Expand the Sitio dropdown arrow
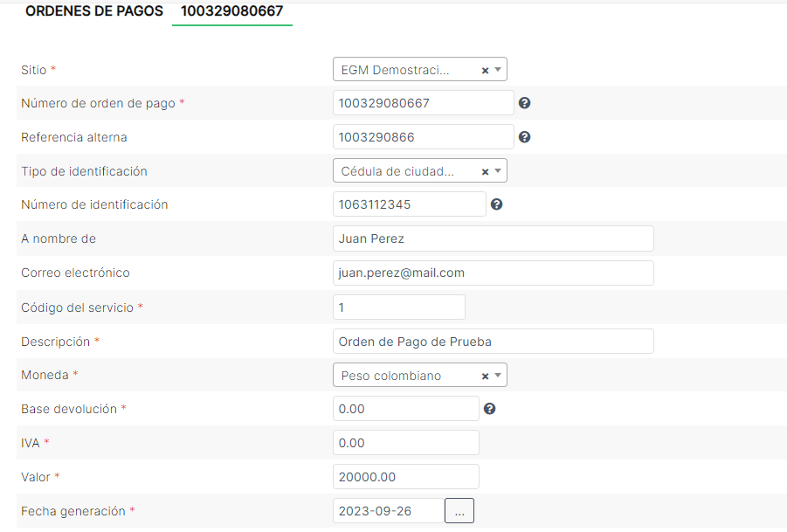The image size is (787, 532). pyautogui.click(x=498, y=70)
